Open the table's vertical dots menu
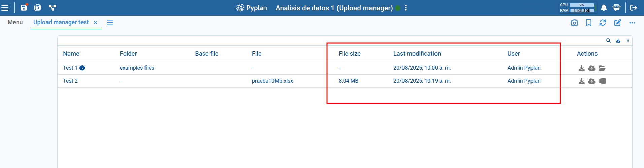This screenshot has width=644, height=168. pyautogui.click(x=628, y=40)
